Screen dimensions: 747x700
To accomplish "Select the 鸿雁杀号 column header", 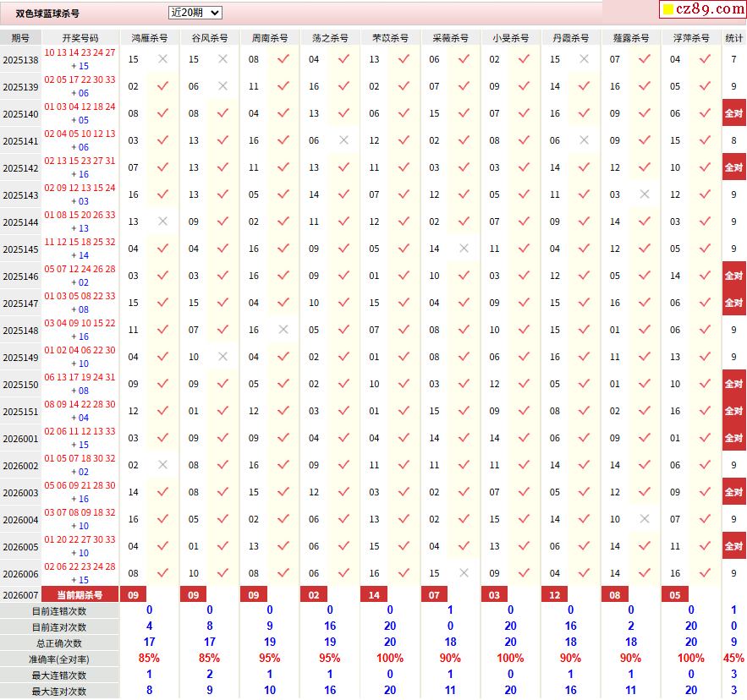I will click(149, 38).
